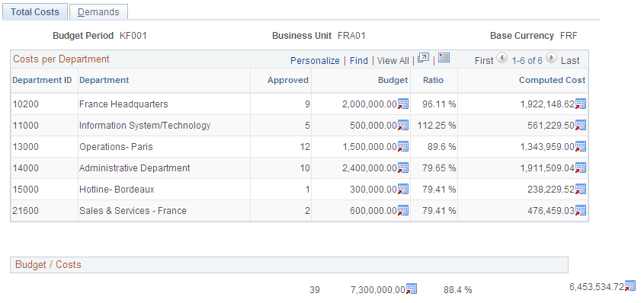Click the 96.11 % ratio value

pyautogui.click(x=439, y=104)
